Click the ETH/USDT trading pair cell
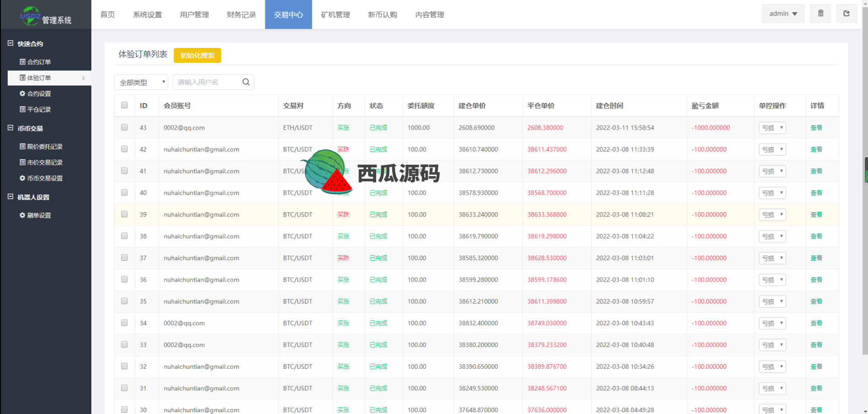The height and width of the screenshot is (414, 868). pyautogui.click(x=298, y=128)
